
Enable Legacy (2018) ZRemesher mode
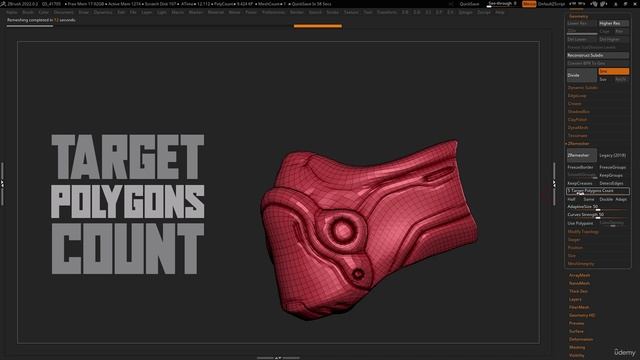pos(613,156)
